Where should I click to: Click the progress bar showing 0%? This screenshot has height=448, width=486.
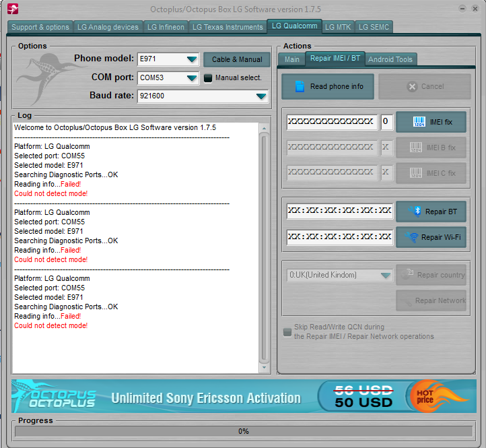click(244, 431)
